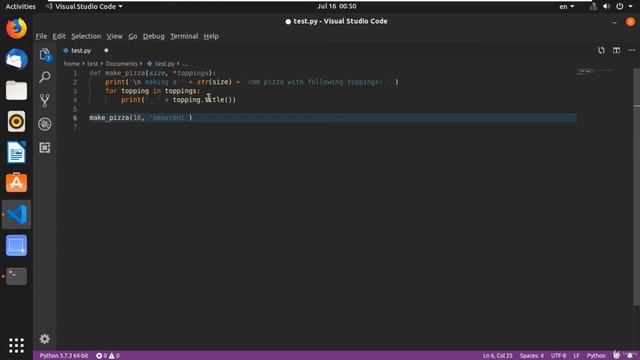Click the power icon in system tray
This screenshot has height=360, width=640.
[x=620, y=7]
